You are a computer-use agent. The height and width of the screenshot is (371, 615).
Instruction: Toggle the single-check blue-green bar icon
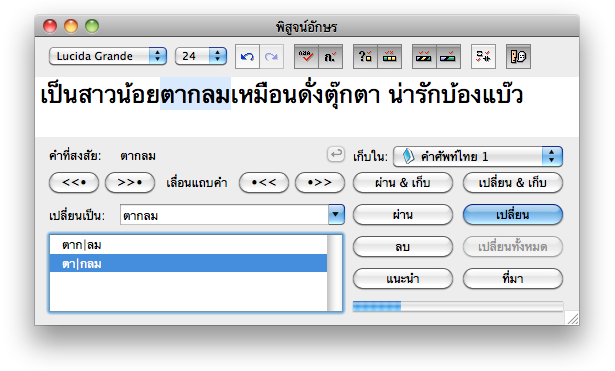(x=448, y=56)
